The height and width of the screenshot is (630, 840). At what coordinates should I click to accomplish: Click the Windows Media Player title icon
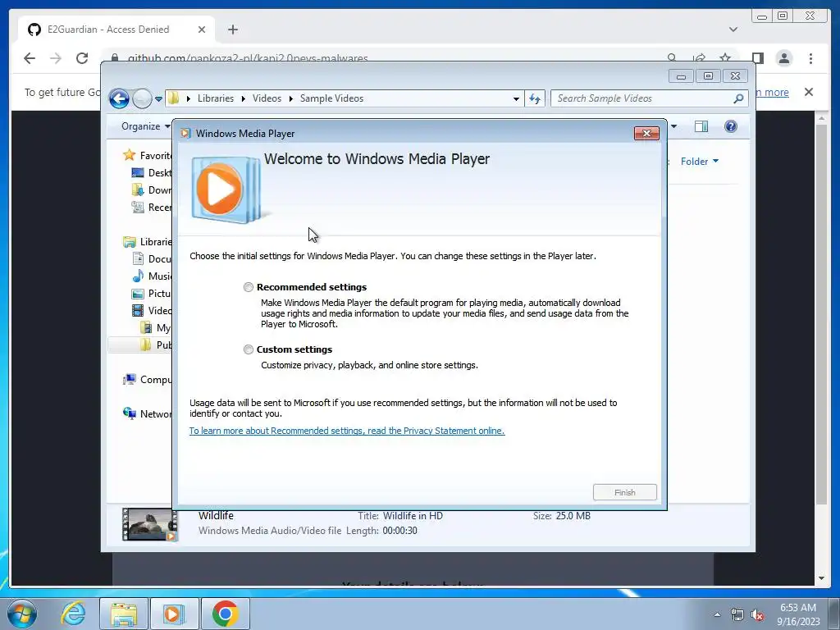(x=185, y=134)
